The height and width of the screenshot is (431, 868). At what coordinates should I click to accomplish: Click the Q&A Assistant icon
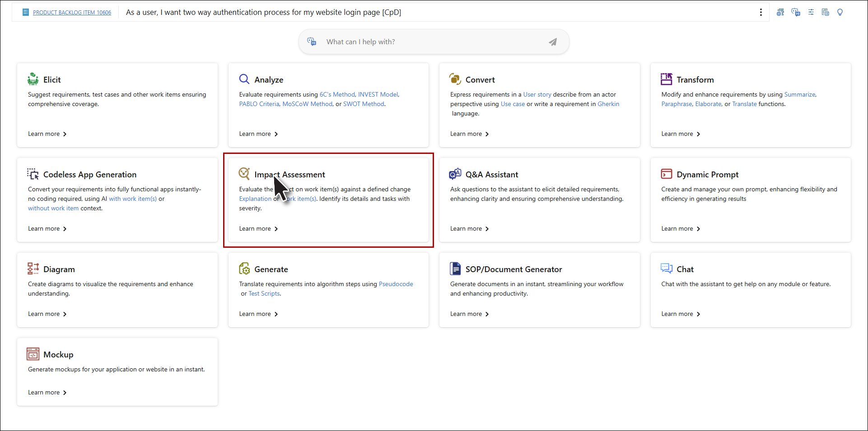pos(455,174)
